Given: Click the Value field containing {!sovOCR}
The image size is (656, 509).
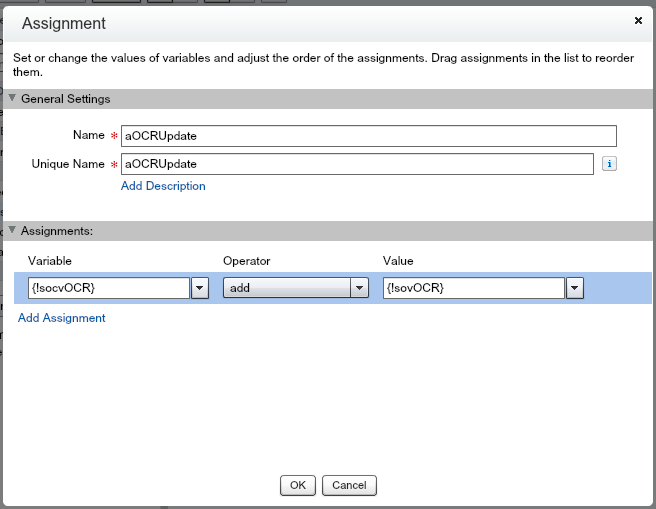Looking at the screenshot, I should (472, 288).
